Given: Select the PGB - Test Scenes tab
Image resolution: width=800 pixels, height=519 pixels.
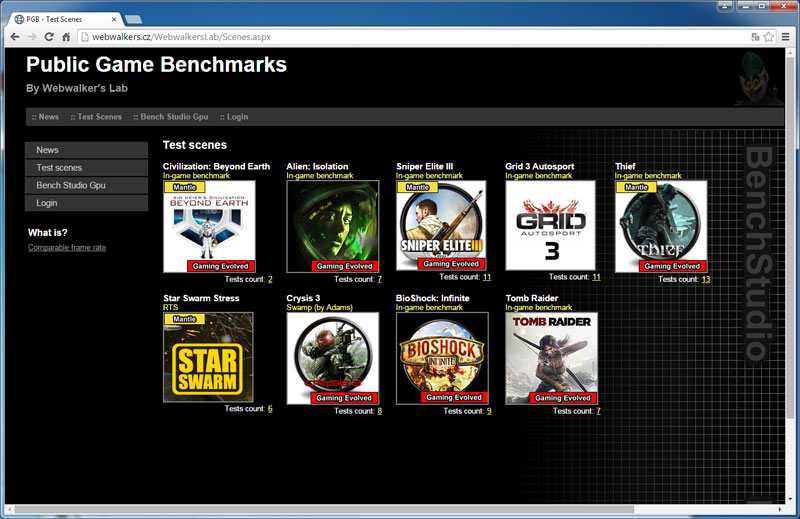Looking at the screenshot, I should 65,19.
